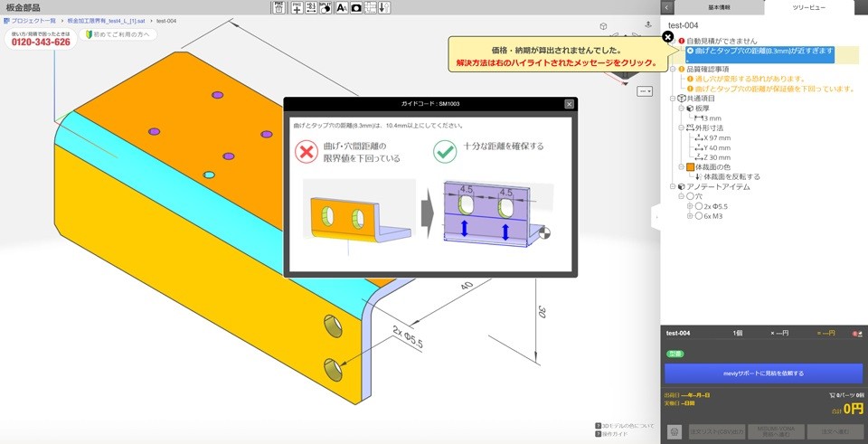Image resolution: width=868 pixels, height=444 pixels.
Task: Select the 3 mm thickness row
Action: coord(707,118)
